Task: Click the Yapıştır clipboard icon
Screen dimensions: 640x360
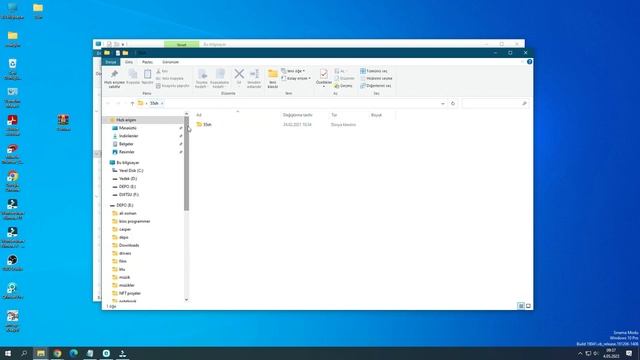Action: [147, 74]
